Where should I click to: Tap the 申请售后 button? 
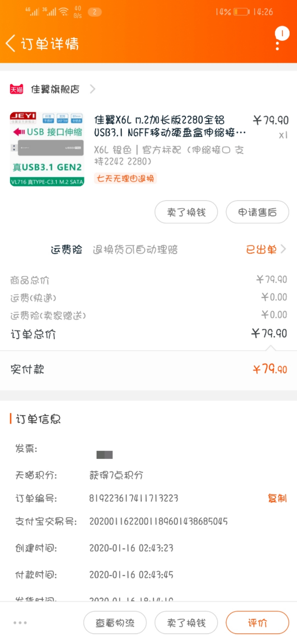257,212
